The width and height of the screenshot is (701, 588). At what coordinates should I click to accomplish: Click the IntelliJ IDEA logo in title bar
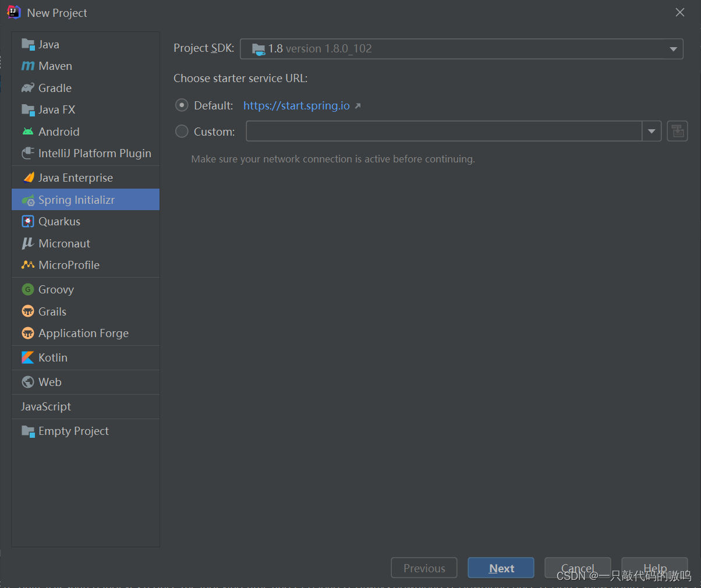pyautogui.click(x=13, y=12)
